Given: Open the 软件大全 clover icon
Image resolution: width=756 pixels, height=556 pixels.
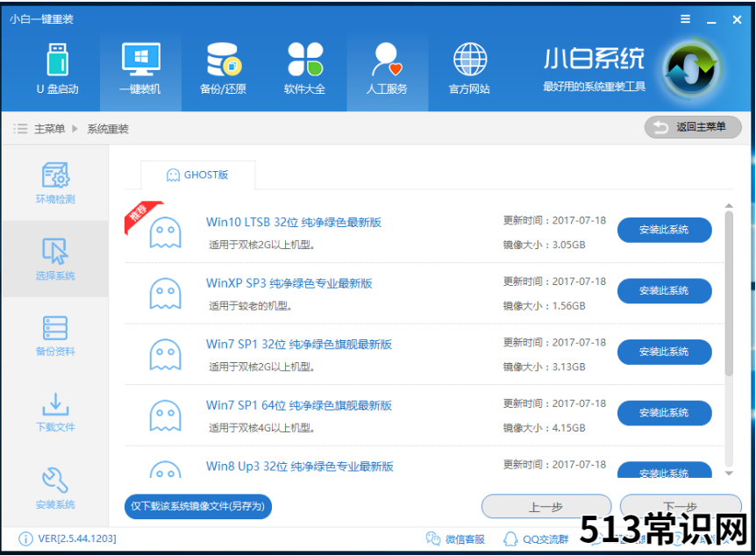Looking at the screenshot, I should coord(304,68).
